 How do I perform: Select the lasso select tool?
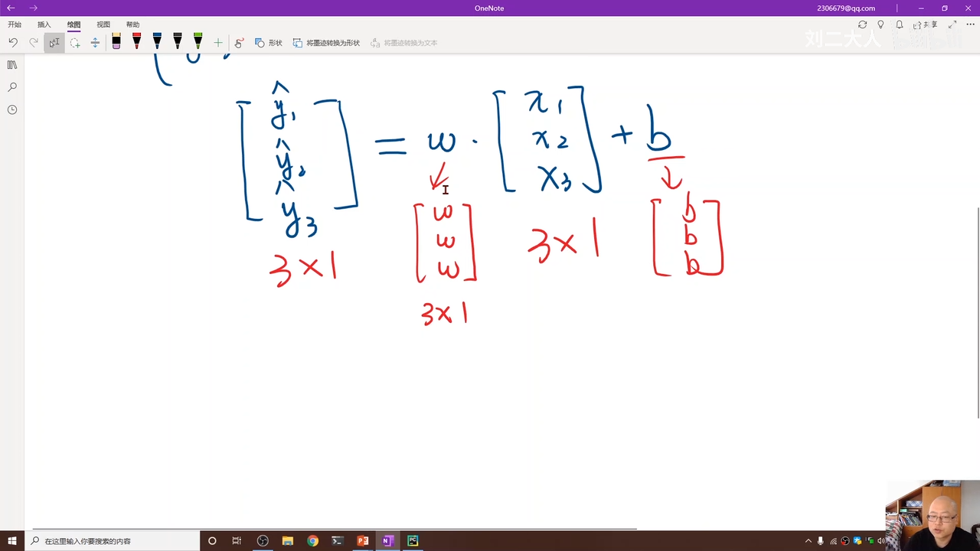click(x=75, y=43)
